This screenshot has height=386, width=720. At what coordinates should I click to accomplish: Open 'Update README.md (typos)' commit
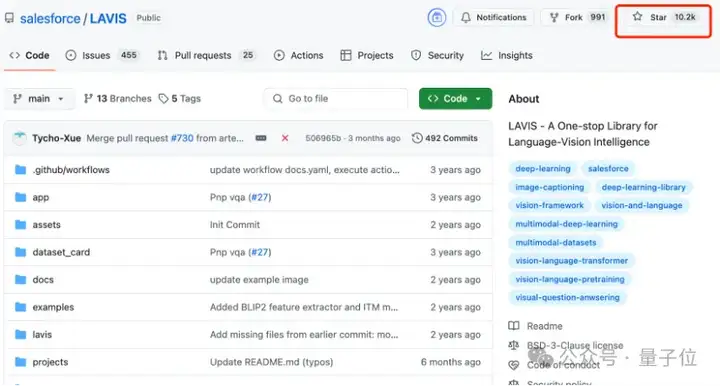[271, 362]
